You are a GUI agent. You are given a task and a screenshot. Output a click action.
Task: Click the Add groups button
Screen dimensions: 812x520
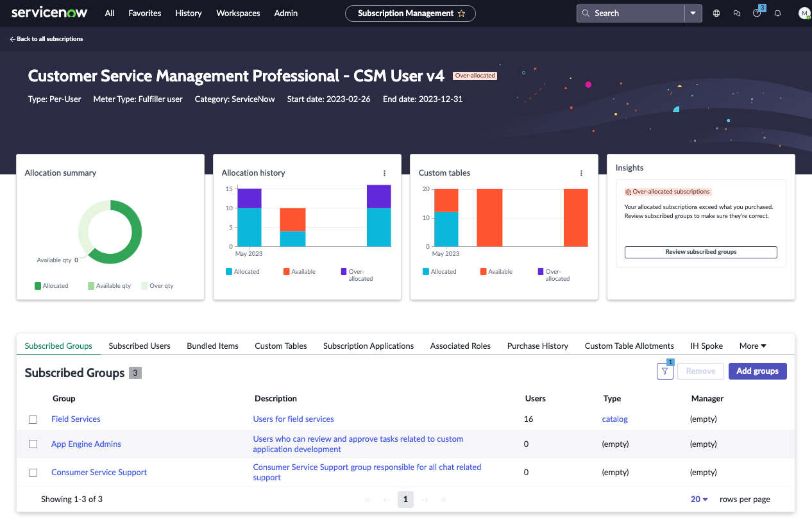point(757,371)
